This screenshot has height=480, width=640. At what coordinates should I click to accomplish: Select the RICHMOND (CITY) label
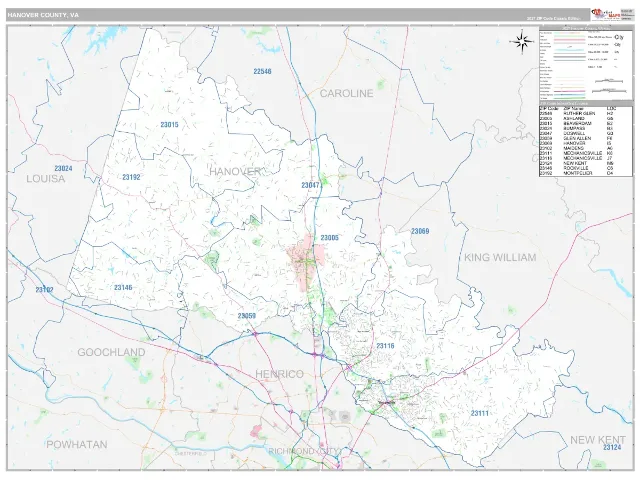tap(304, 451)
